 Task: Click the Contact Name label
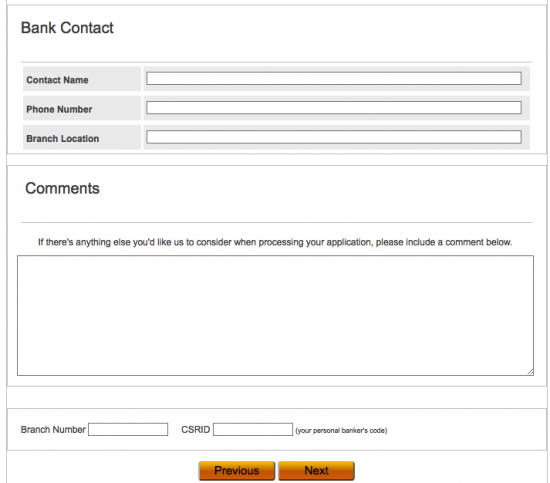point(57,80)
